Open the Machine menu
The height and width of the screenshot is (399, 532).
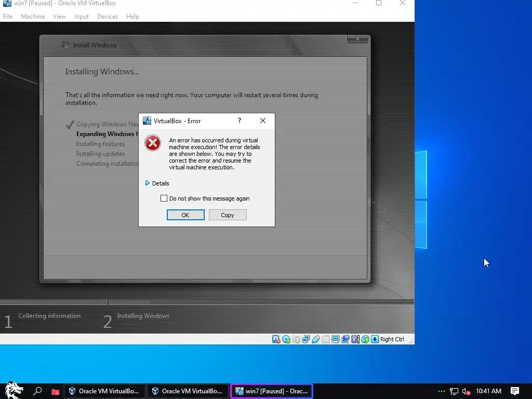pyautogui.click(x=33, y=16)
